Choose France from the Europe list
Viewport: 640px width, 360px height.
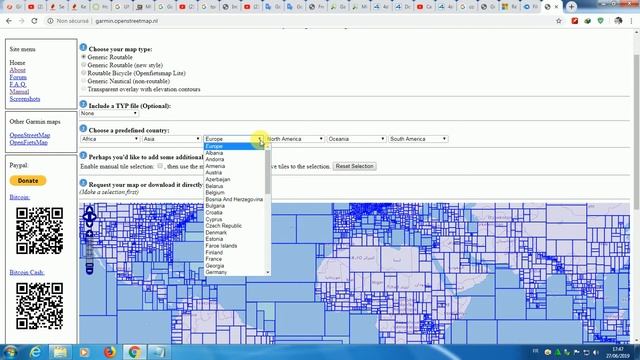(x=235, y=259)
